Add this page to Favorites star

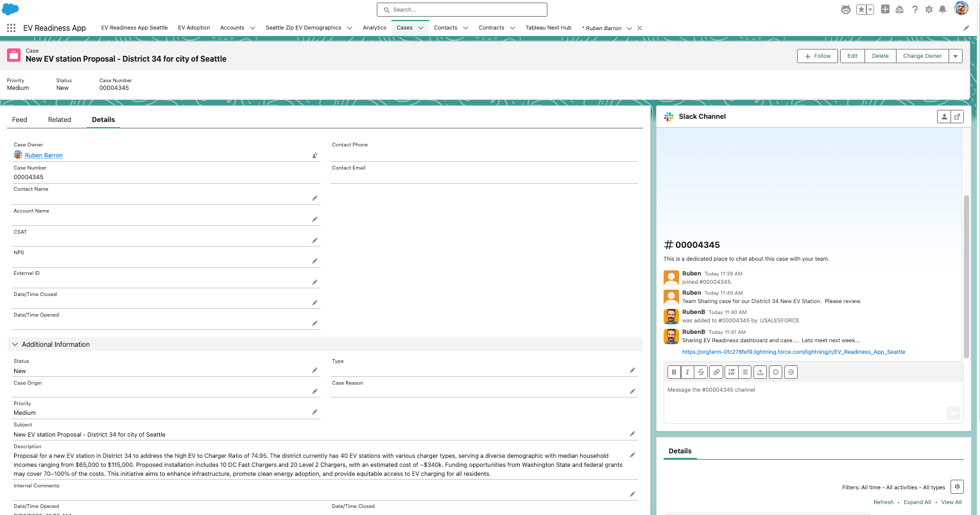(861, 10)
